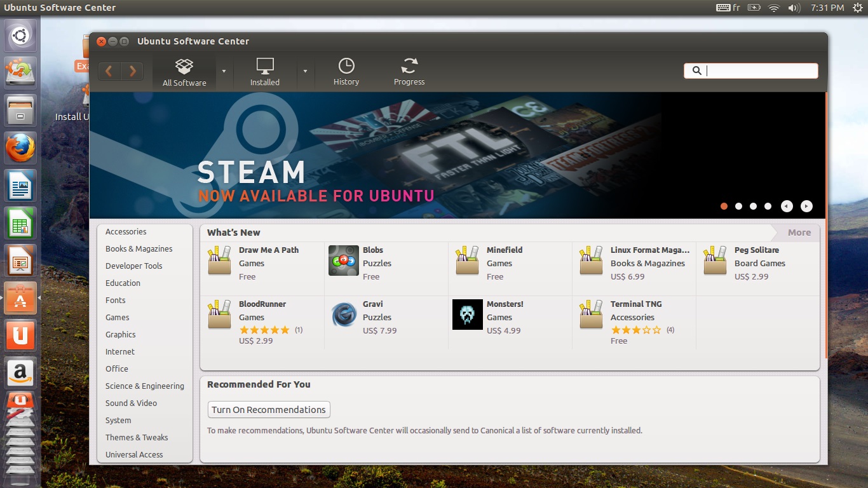
Task: Open the All Software view
Action: pyautogui.click(x=184, y=72)
